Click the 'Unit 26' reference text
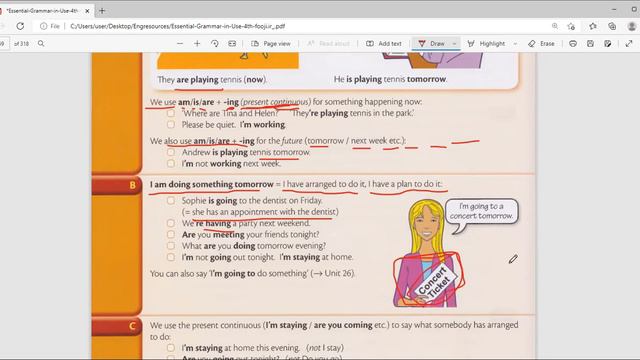 tap(339, 273)
